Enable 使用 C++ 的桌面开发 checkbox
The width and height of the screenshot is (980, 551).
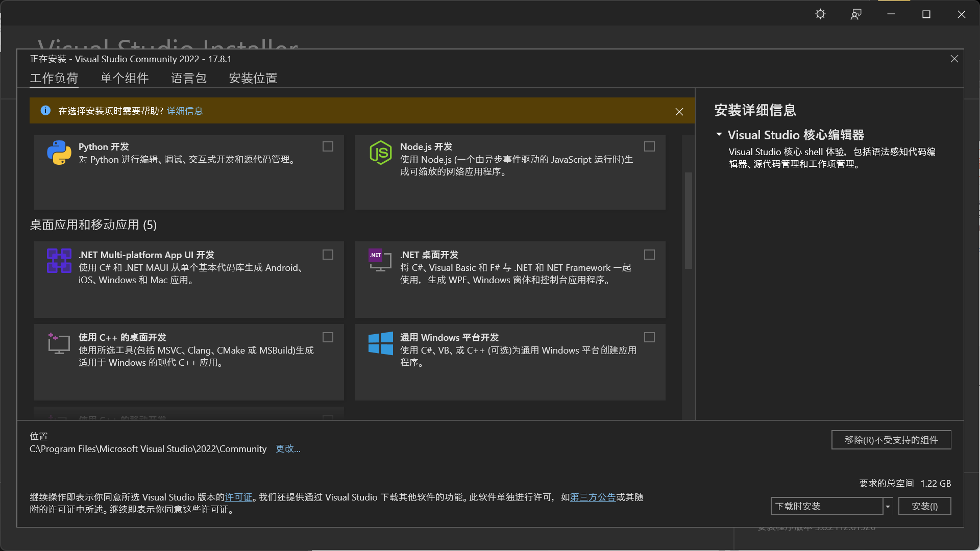[x=327, y=337]
